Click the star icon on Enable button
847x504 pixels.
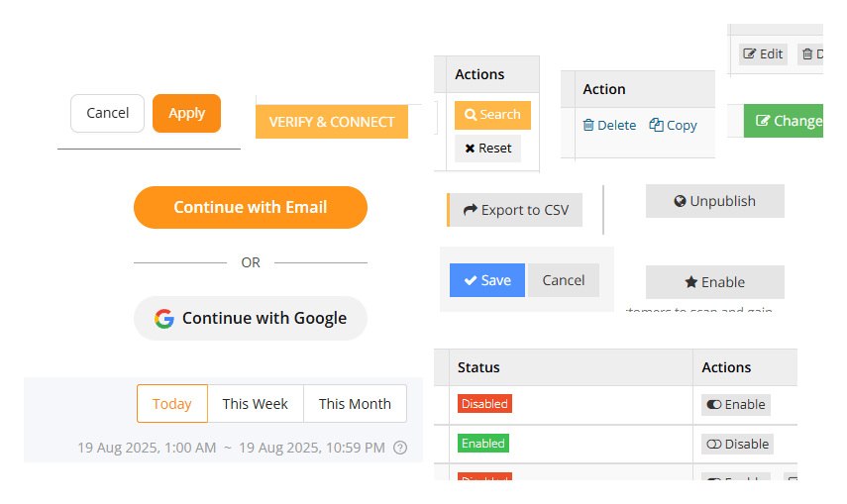point(691,282)
